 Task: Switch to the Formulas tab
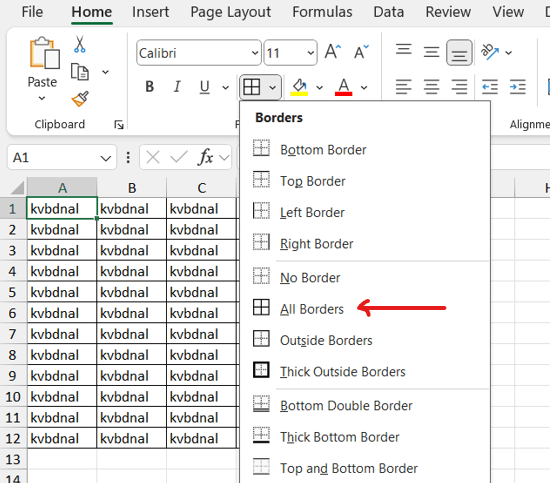coord(322,12)
